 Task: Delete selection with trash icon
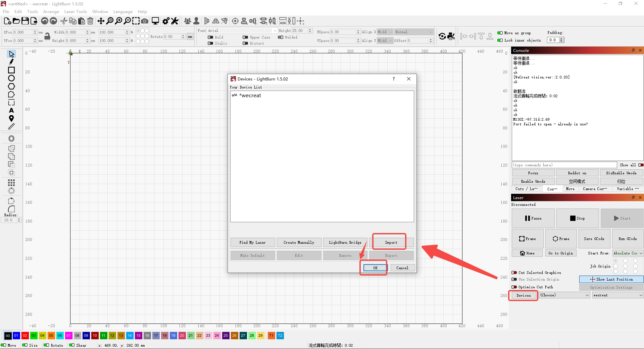pos(90,21)
